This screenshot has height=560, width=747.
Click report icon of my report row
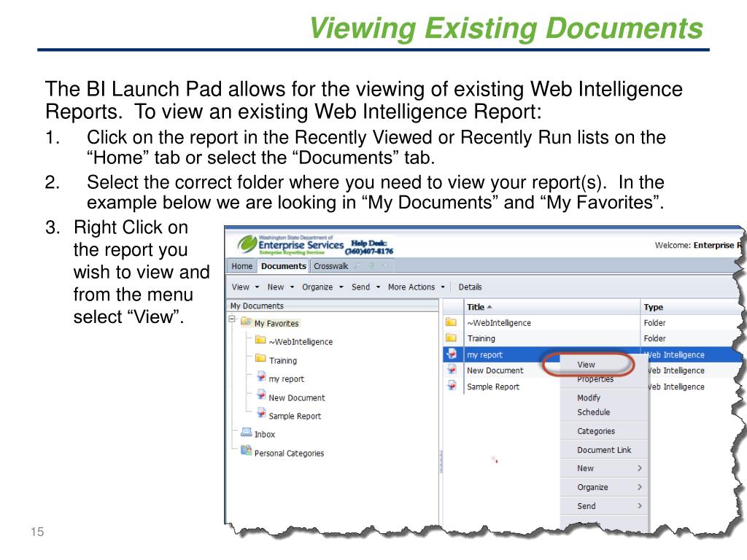(452, 354)
